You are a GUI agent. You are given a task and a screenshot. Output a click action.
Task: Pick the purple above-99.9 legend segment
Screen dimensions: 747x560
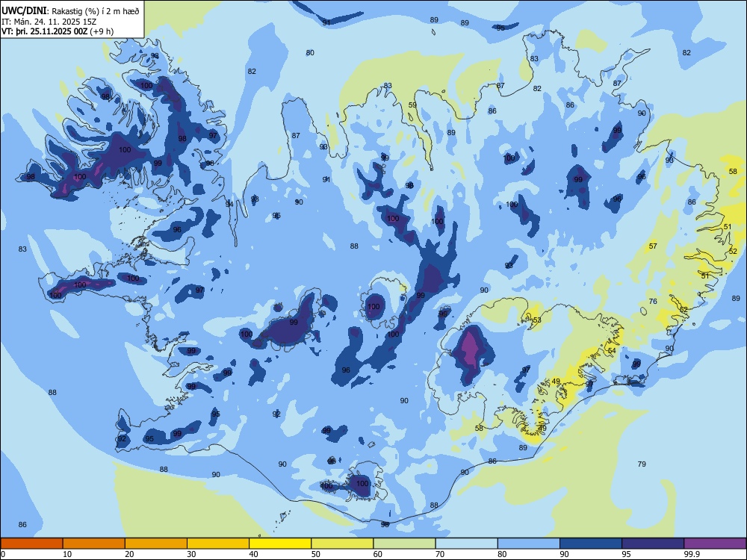click(715, 544)
